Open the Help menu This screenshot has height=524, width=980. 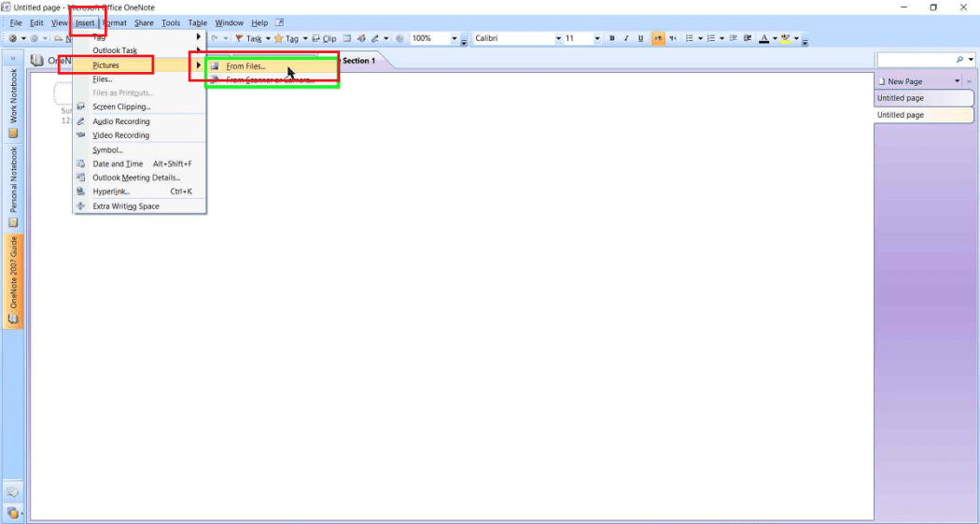[259, 22]
